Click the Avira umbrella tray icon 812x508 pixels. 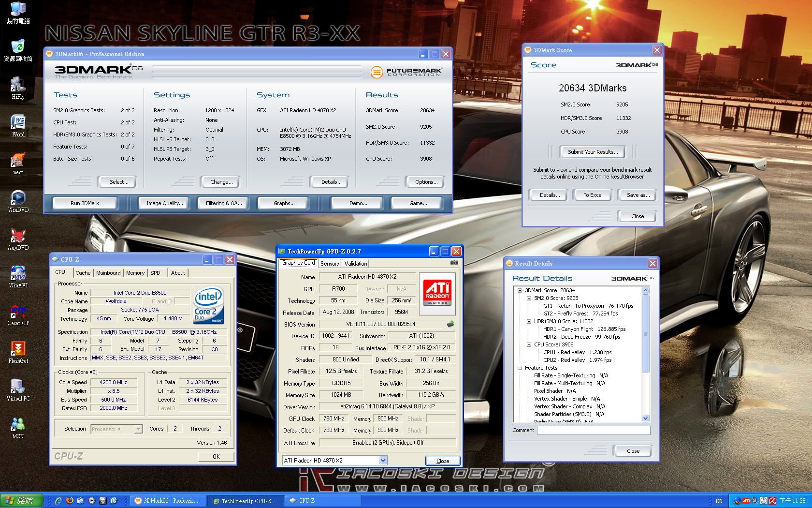(773, 501)
